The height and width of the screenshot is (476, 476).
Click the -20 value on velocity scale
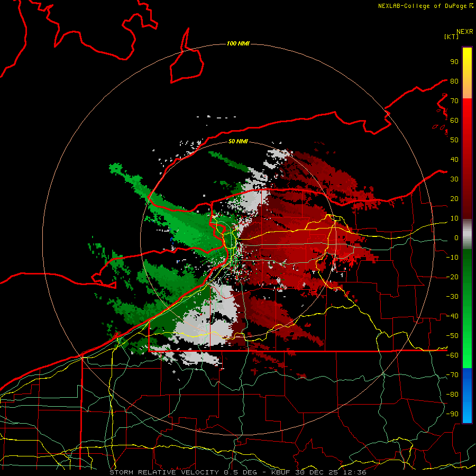click(x=452, y=277)
